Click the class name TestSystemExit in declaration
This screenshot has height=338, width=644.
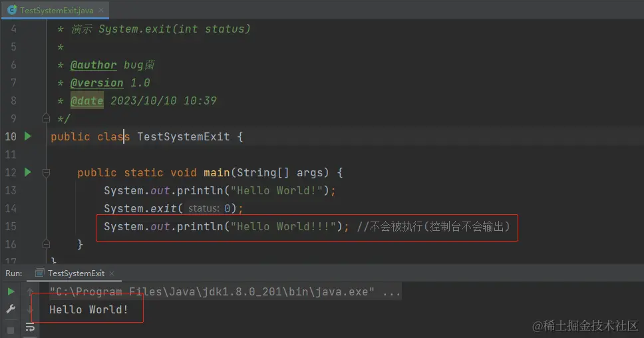pos(183,137)
